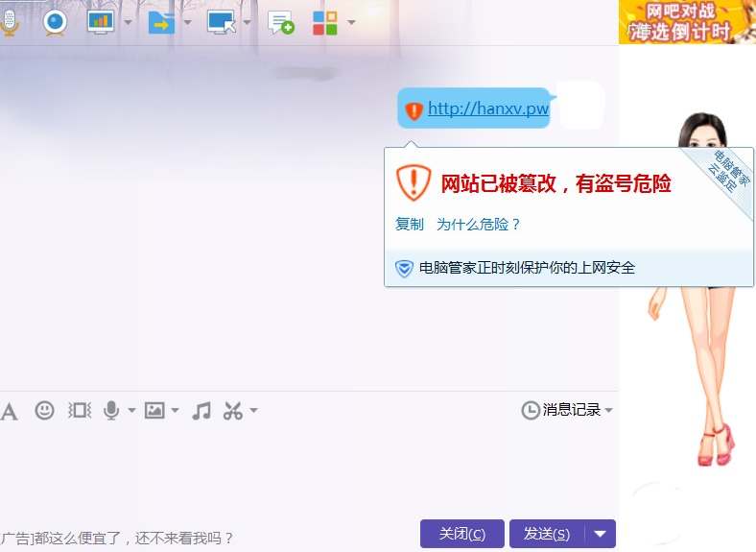
Task: Expand the screenshot scissors dropdown arrow
Action: point(253,411)
